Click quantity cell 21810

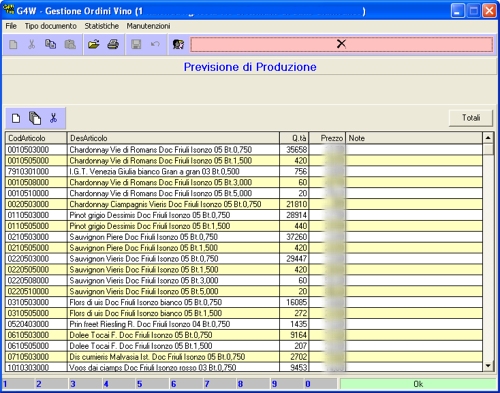click(294, 204)
